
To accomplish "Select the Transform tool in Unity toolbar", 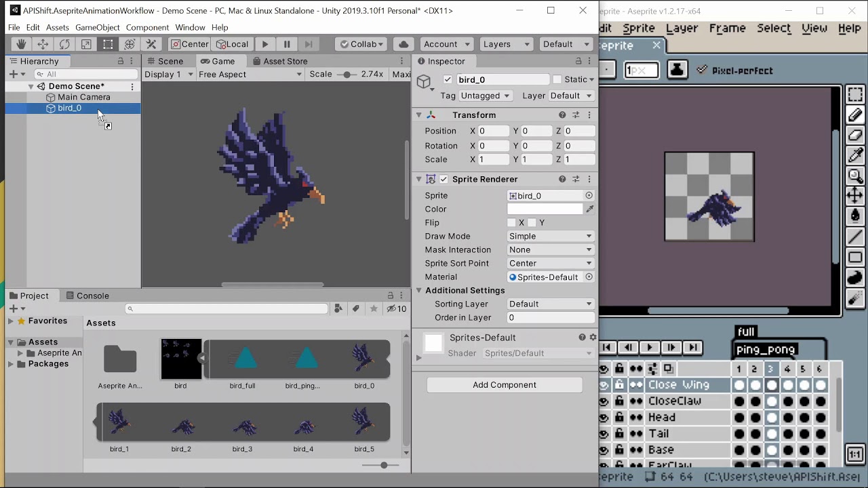I will coord(130,44).
